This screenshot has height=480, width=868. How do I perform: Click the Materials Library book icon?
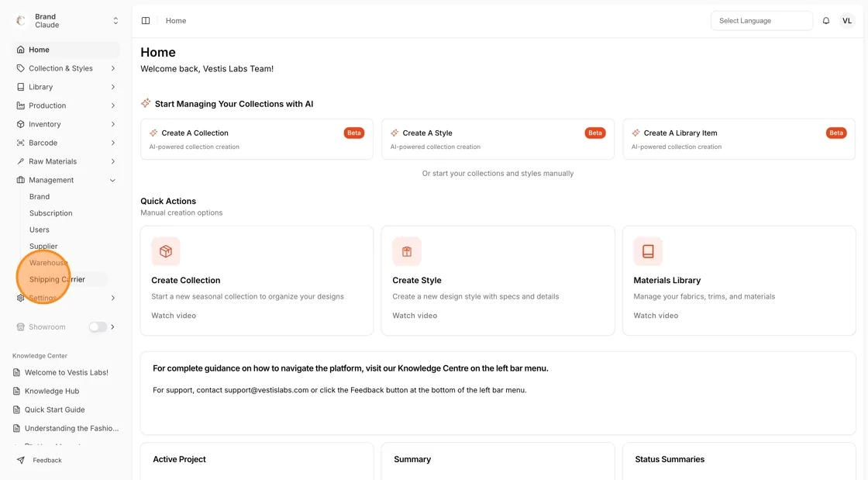(x=648, y=251)
